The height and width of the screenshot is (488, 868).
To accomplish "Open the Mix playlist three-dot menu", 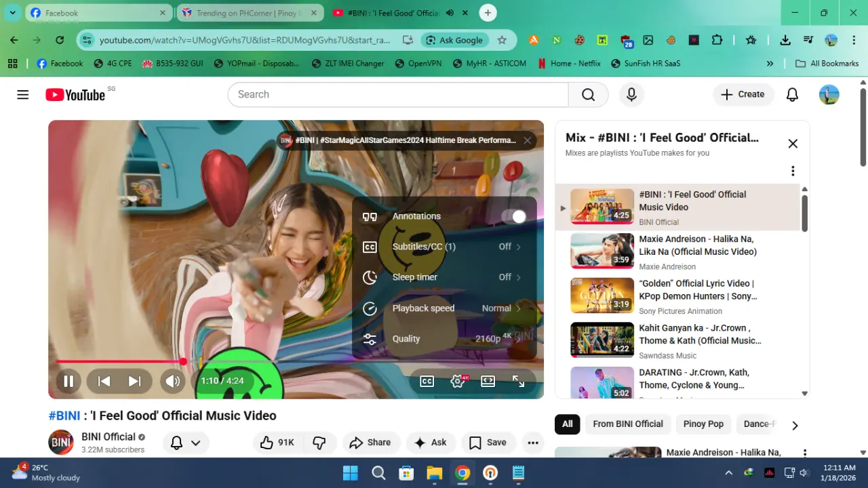I will pos(793,171).
